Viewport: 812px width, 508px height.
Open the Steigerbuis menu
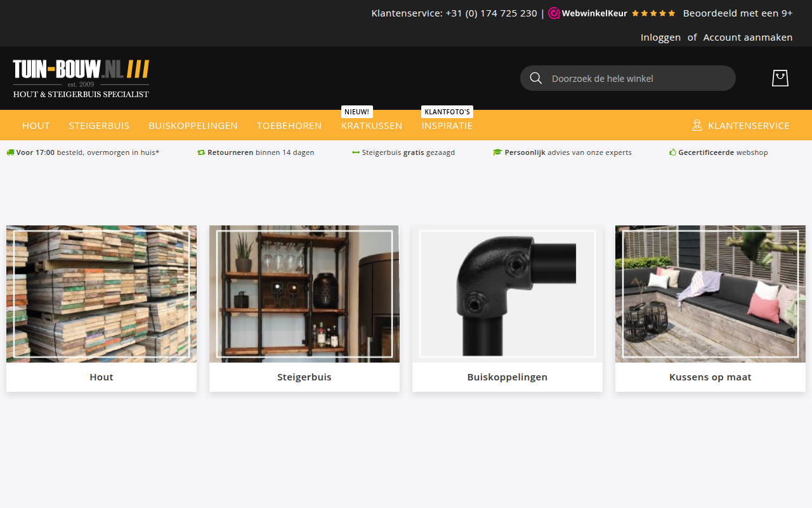(99, 126)
